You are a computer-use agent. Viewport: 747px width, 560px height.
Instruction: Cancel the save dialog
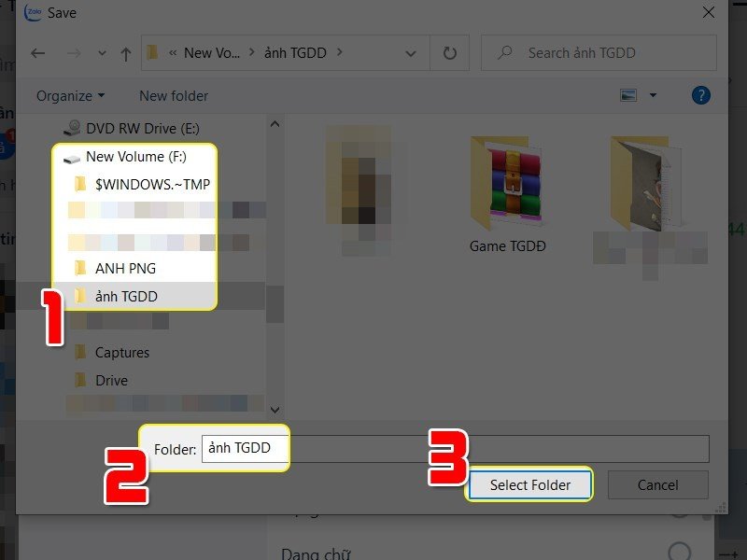657,484
